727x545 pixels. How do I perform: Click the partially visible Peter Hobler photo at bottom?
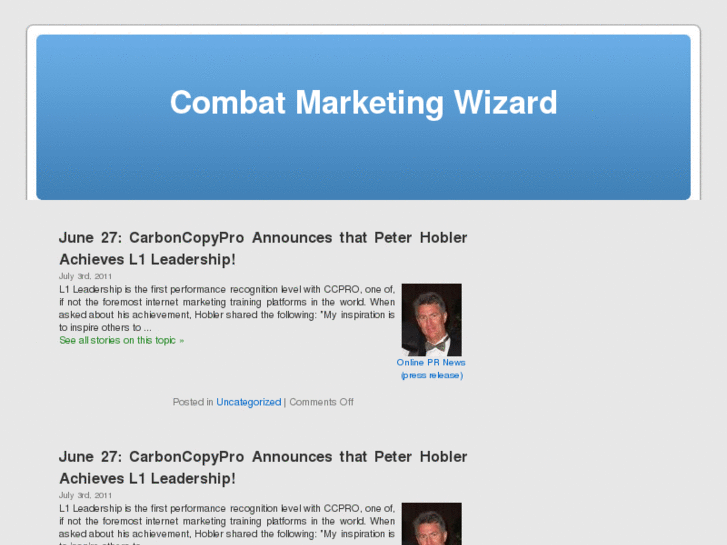pos(431,524)
